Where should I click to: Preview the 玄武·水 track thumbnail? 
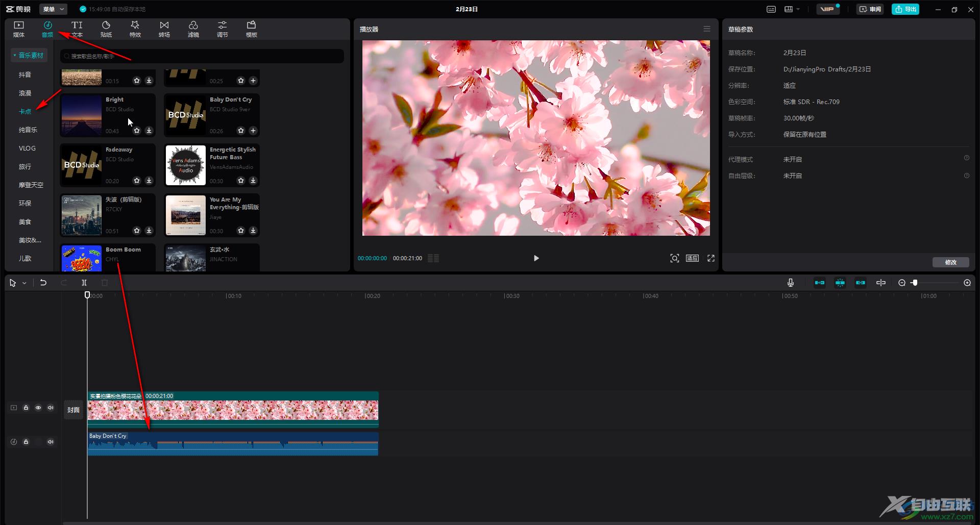(x=186, y=258)
